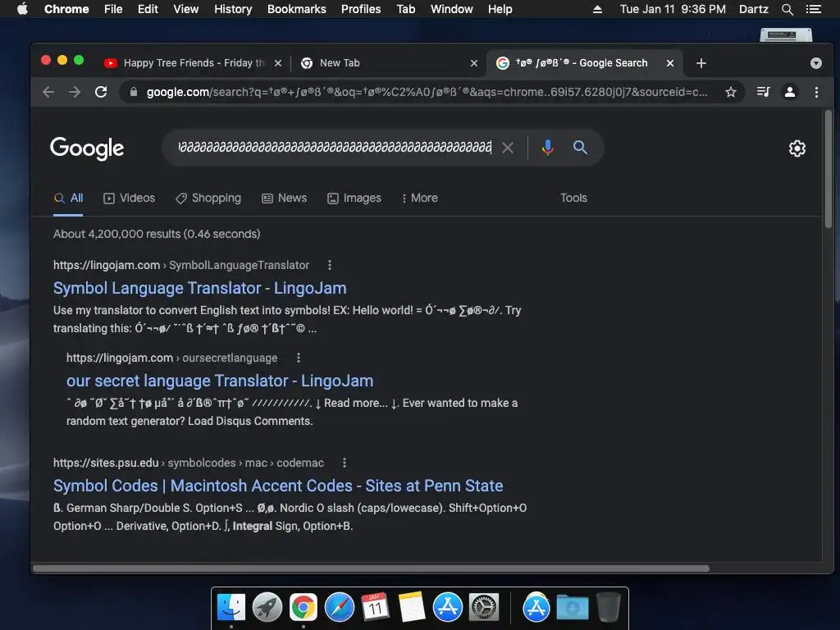Open Symbol Codes Macintosh Accent Codes link

278,486
